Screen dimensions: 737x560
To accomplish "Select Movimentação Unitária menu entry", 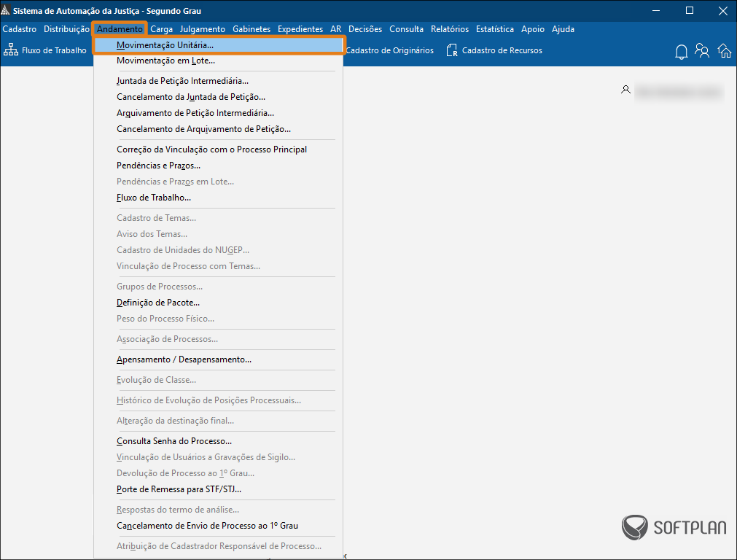I will coord(165,45).
